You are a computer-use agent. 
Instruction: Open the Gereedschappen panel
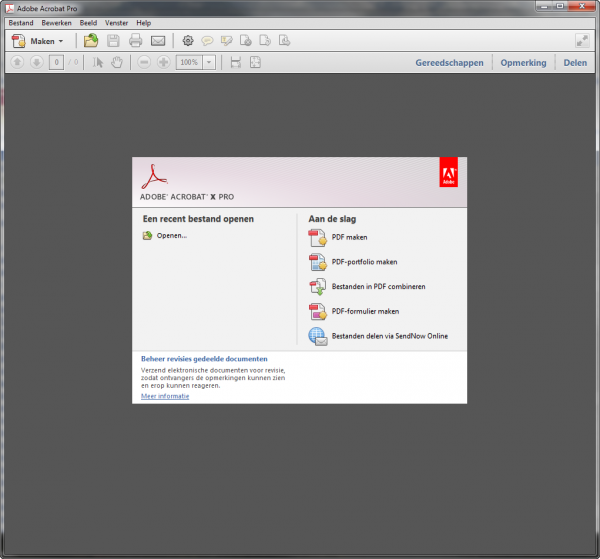[x=449, y=63]
